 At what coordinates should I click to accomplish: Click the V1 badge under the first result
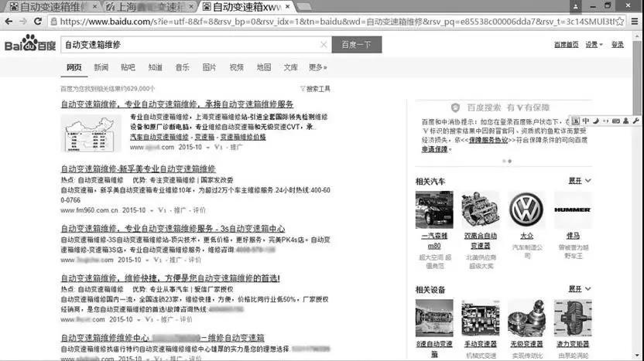[x=218, y=147]
